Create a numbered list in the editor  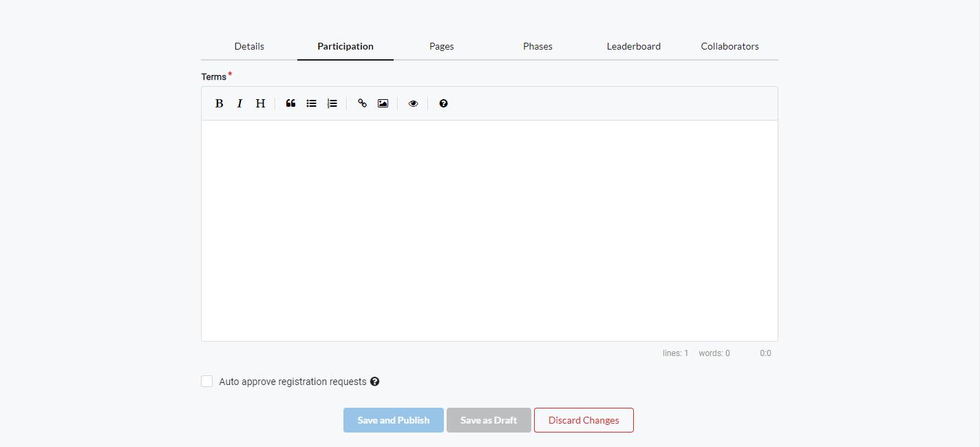coord(332,103)
